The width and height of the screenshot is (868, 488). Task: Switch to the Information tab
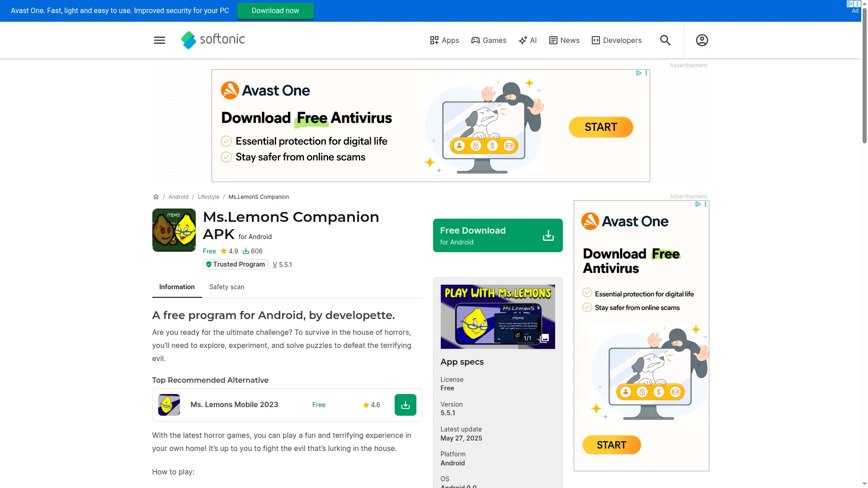click(x=177, y=287)
